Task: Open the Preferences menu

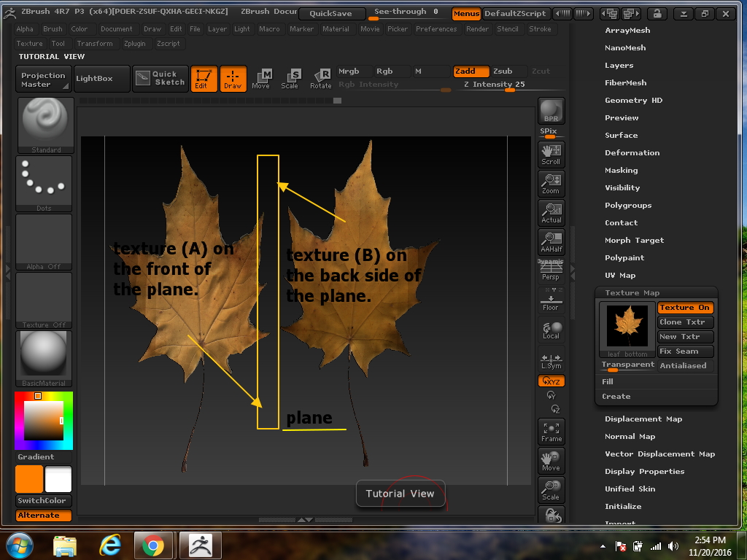Action: coord(436,29)
